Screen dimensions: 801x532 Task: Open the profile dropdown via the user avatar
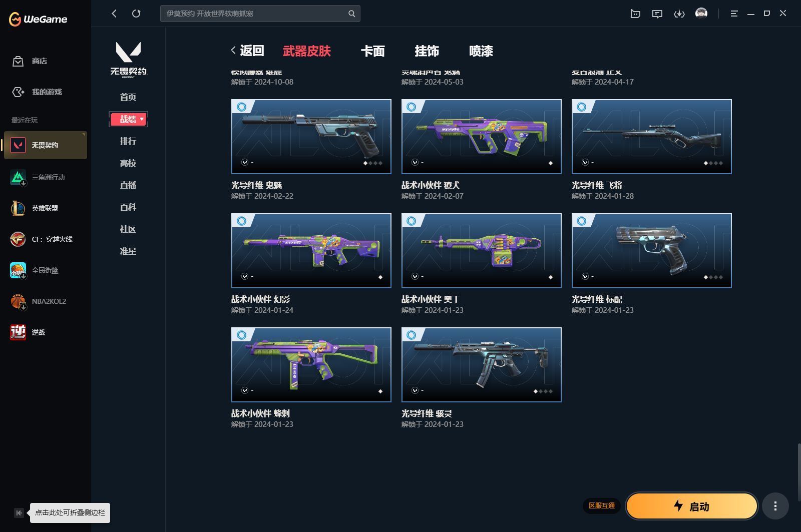coord(702,14)
